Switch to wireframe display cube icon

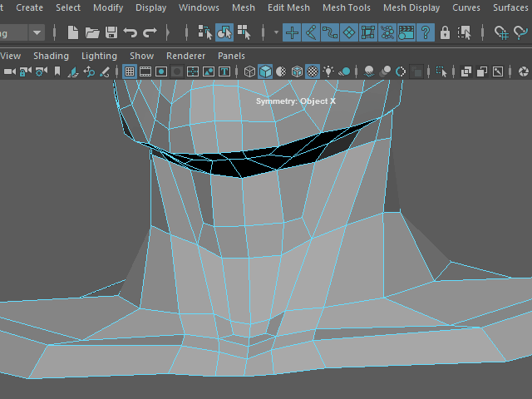point(249,71)
